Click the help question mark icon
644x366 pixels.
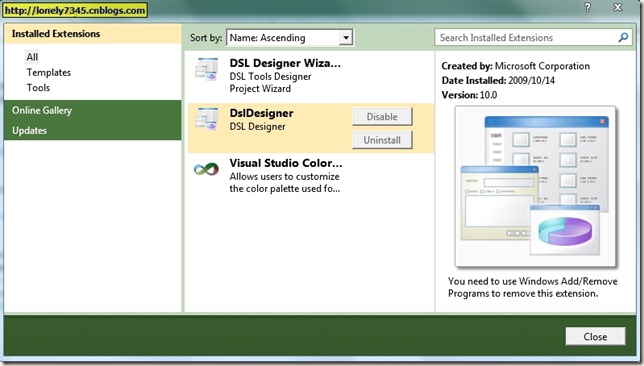click(588, 7)
